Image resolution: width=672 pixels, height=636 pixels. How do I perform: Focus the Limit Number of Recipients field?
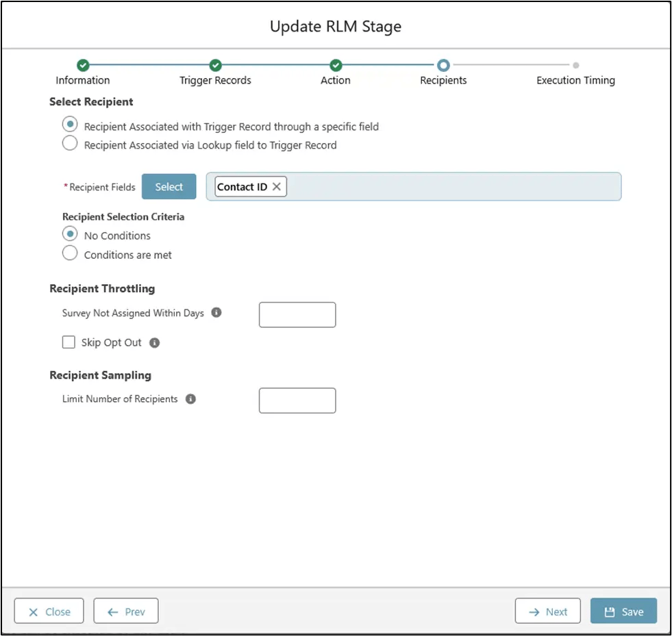[297, 400]
